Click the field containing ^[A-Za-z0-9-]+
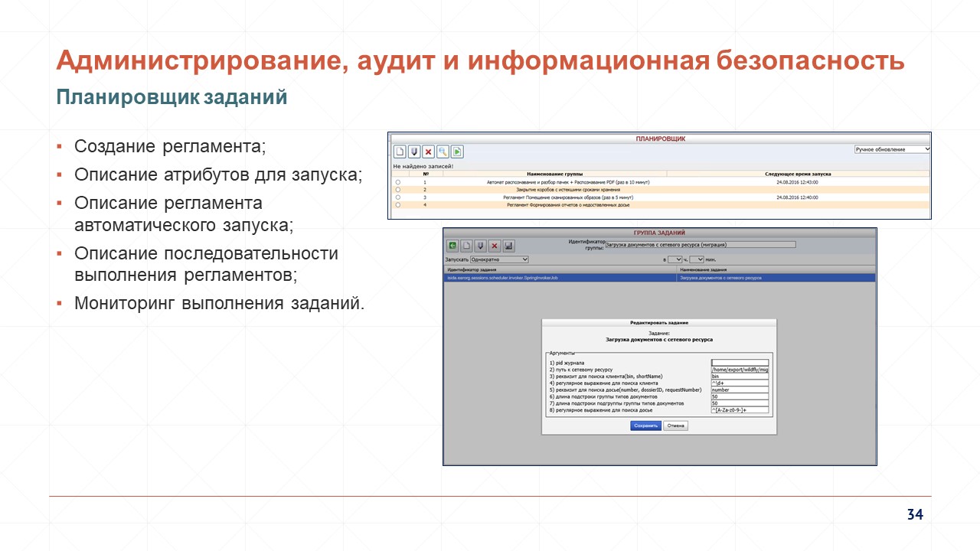This screenshot has width=980, height=551. [740, 410]
